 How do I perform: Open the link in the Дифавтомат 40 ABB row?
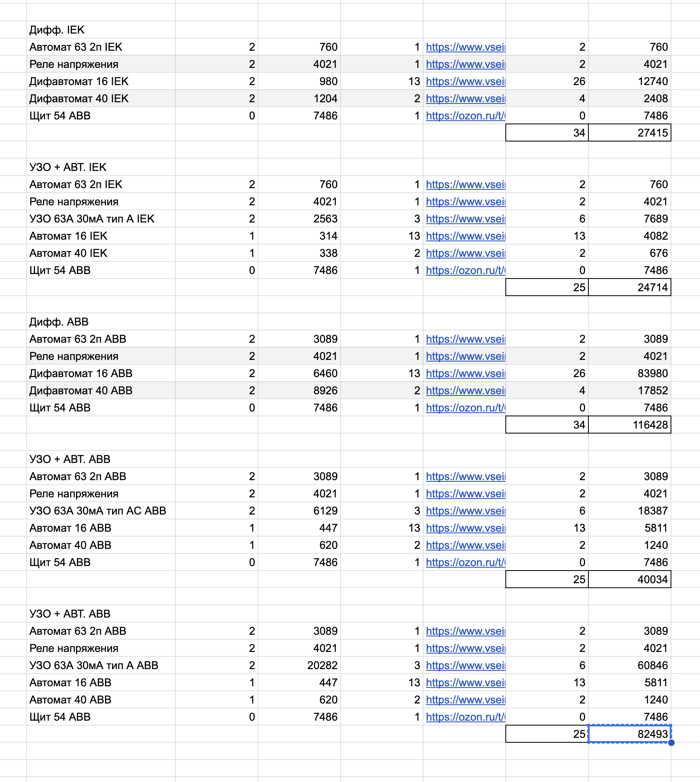coord(465,391)
